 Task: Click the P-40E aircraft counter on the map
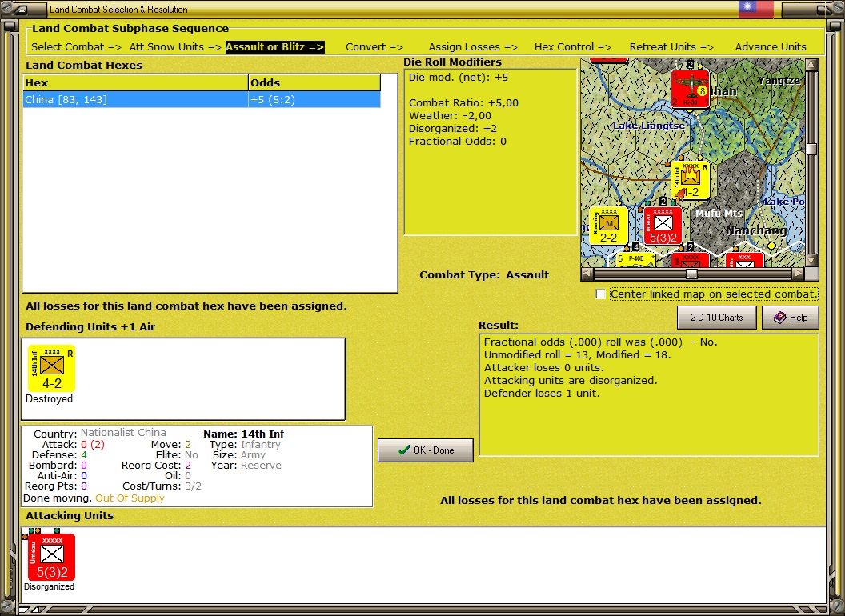[635, 258]
